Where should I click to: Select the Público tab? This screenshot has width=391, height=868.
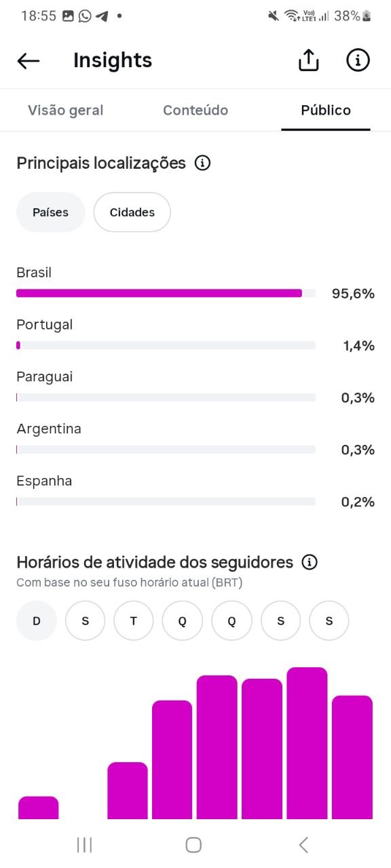coord(326,110)
